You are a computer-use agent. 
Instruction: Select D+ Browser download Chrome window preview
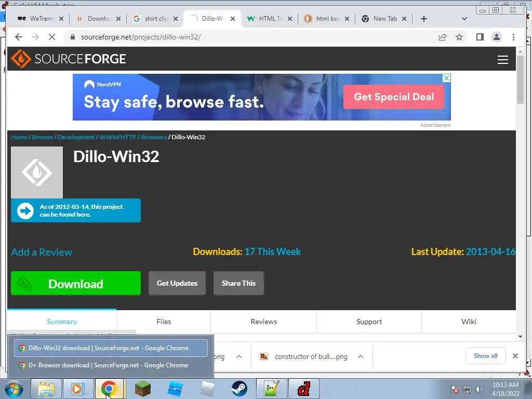(111, 365)
